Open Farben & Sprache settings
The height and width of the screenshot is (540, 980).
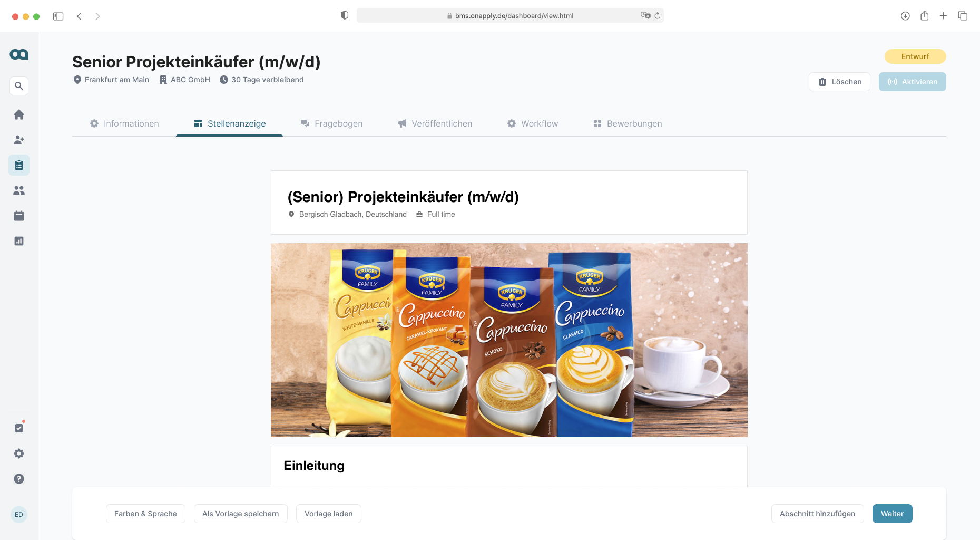[x=145, y=514]
